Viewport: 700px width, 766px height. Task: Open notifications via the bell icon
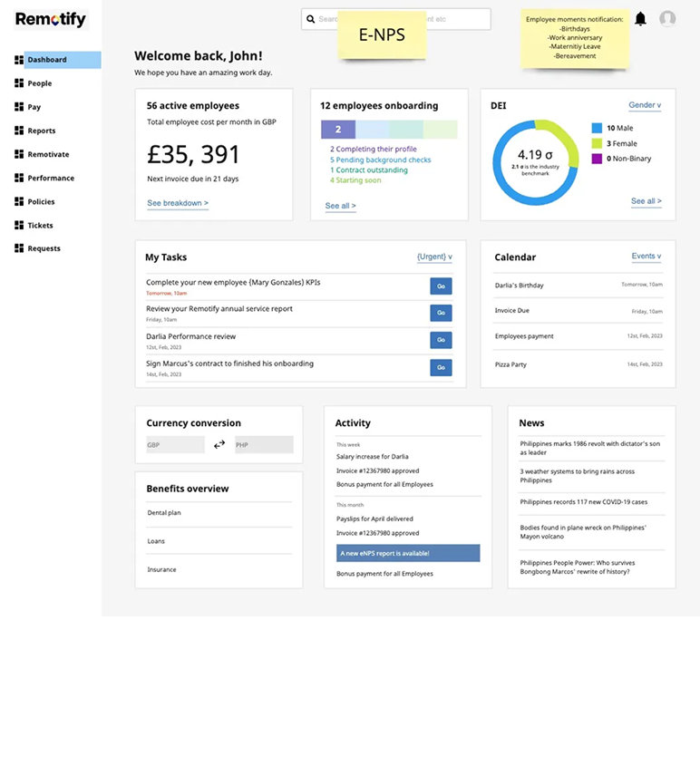[x=640, y=19]
